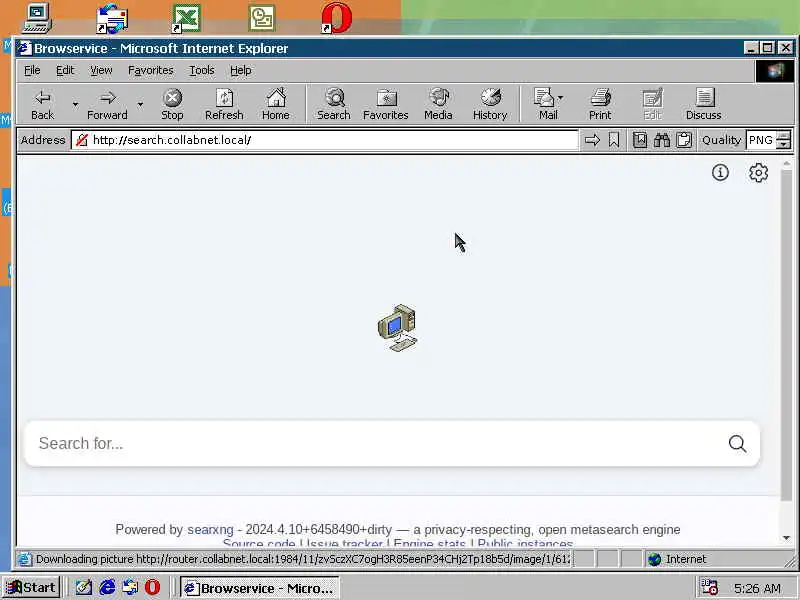This screenshot has height=600, width=800.
Task: Print the current page
Action: 600,104
